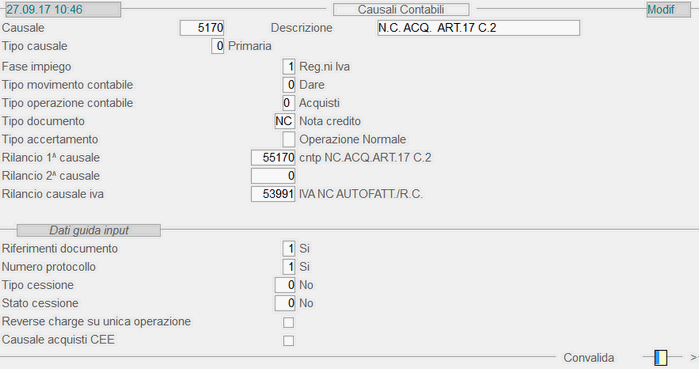Select the Fase impiego value field

288,67
